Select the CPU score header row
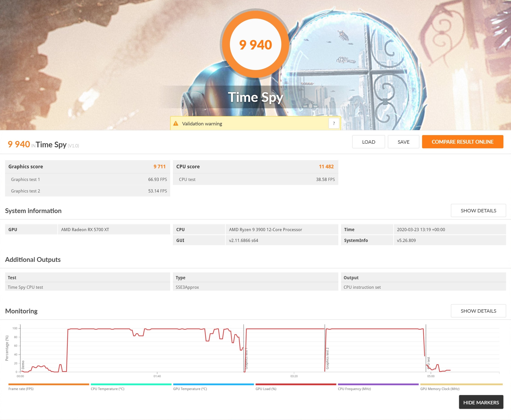The image size is (511, 420). 255,167
